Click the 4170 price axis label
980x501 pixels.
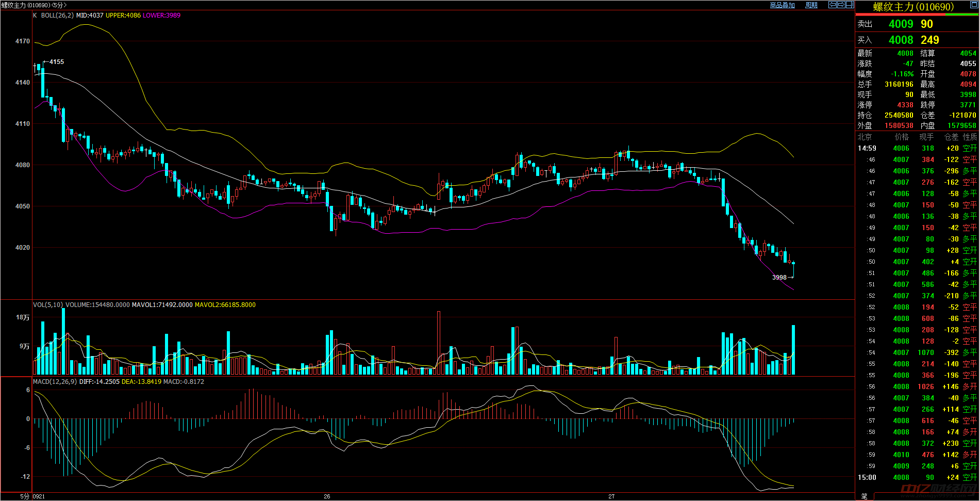point(23,41)
